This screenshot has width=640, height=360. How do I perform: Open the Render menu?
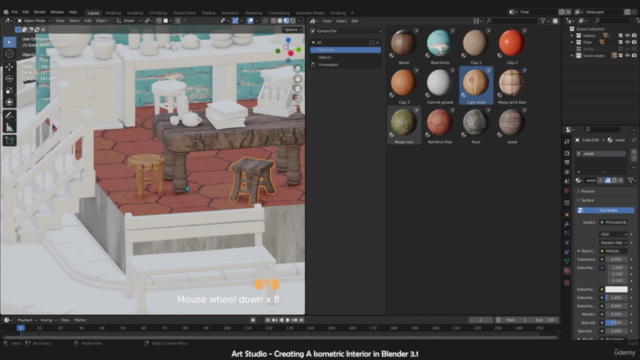click(40, 12)
